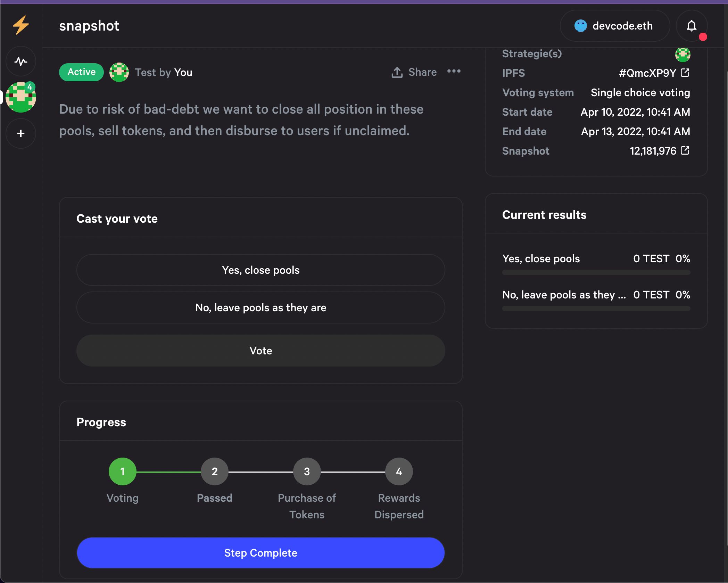Click the Share upload icon
The height and width of the screenshot is (583, 728).
[397, 72]
